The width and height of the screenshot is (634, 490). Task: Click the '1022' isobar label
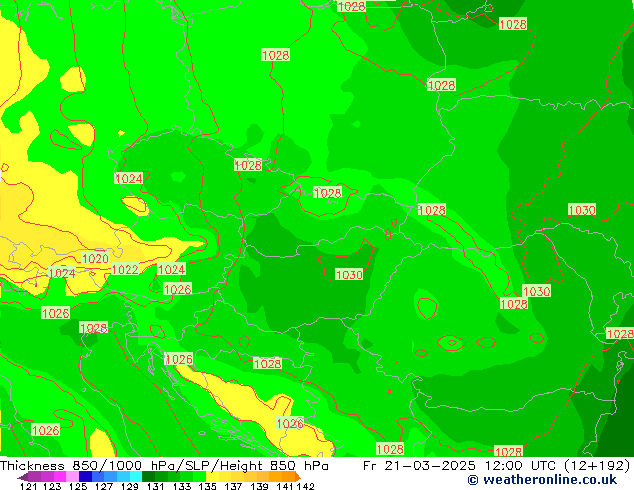[125, 269]
